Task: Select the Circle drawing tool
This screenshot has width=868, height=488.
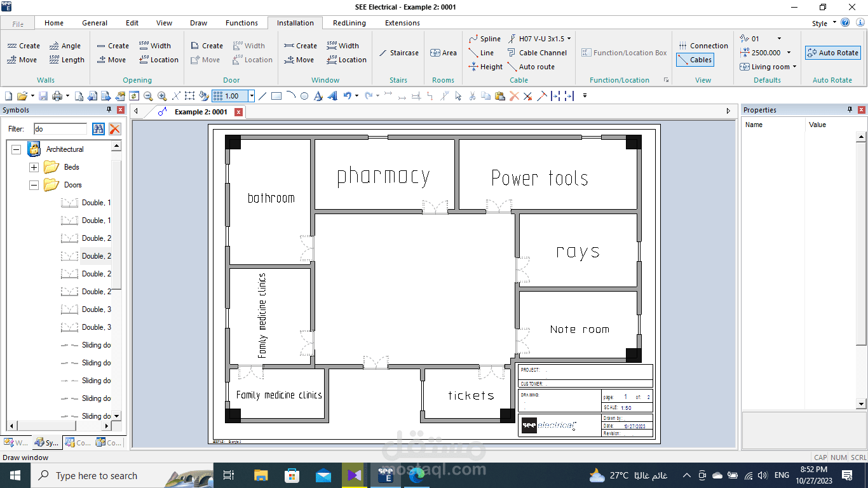Action: [x=304, y=96]
